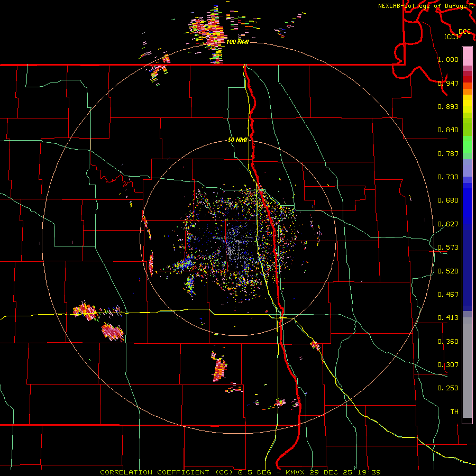Click the 0.680 legend value
Screen dimensions: 476x476
448,200
